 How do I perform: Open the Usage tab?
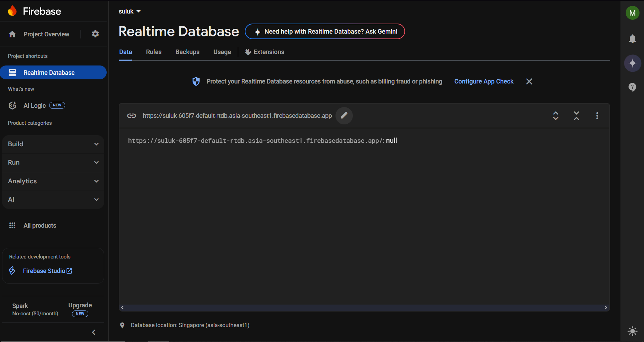[222, 52]
